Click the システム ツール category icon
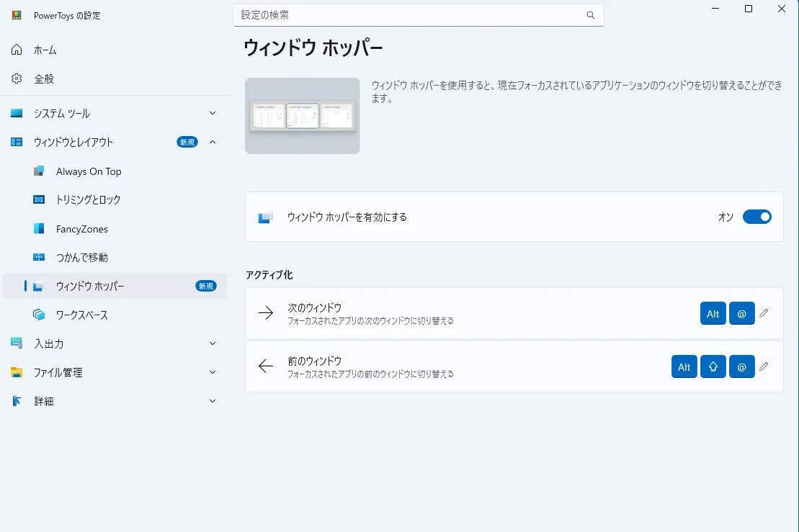 [x=17, y=113]
